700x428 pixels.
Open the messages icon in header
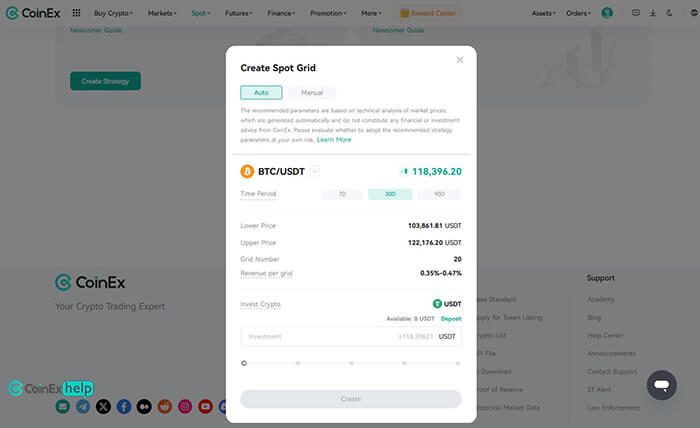(636, 13)
